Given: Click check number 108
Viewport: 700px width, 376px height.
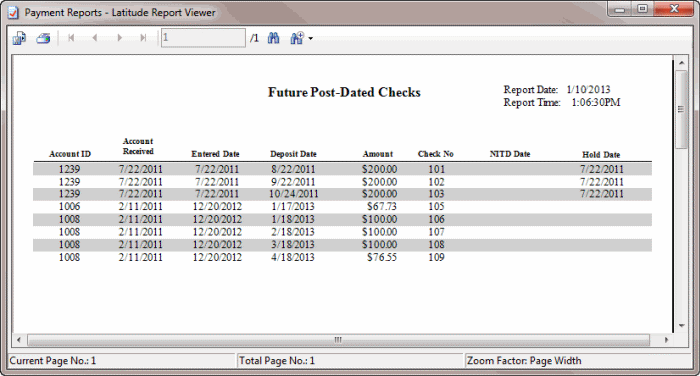Looking at the screenshot, I should pos(437,244).
